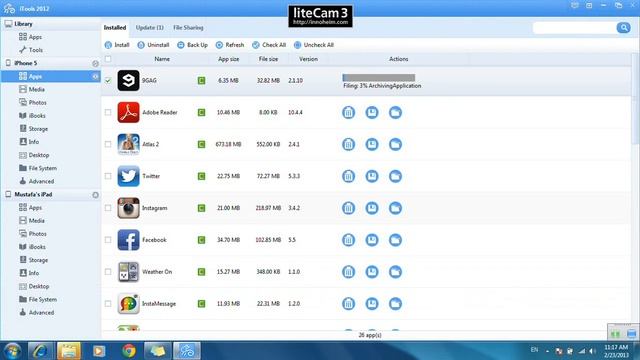Image resolution: width=640 pixels, height=360 pixels.
Task: Click the 9GAG app icon
Action: (x=128, y=80)
